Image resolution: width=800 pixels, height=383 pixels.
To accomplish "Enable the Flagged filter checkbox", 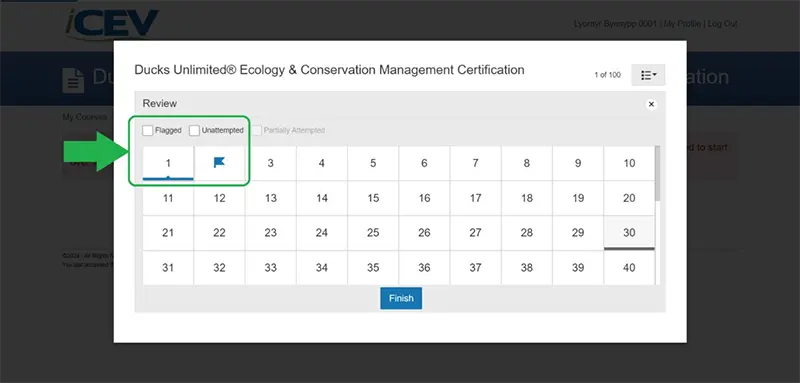I will 147,131.
